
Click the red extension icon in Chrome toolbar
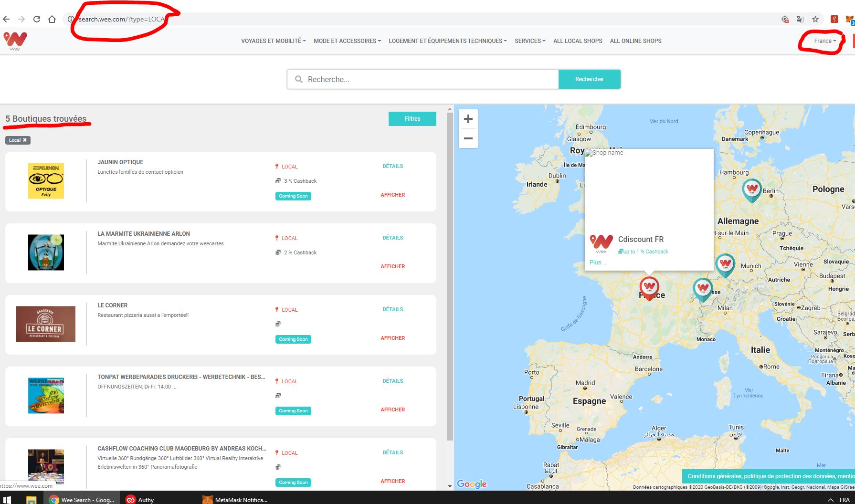coord(834,19)
